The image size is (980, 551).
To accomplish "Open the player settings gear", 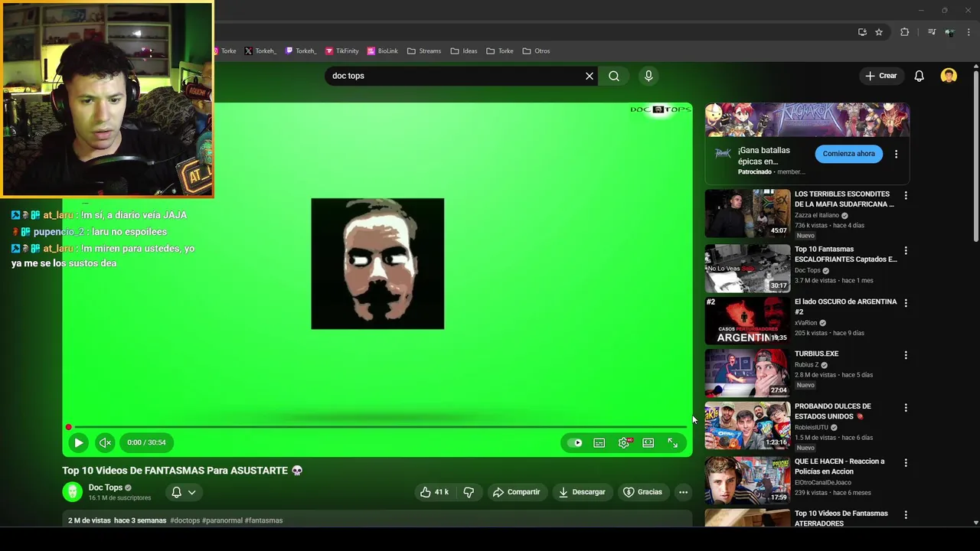I will pos(625,442).
